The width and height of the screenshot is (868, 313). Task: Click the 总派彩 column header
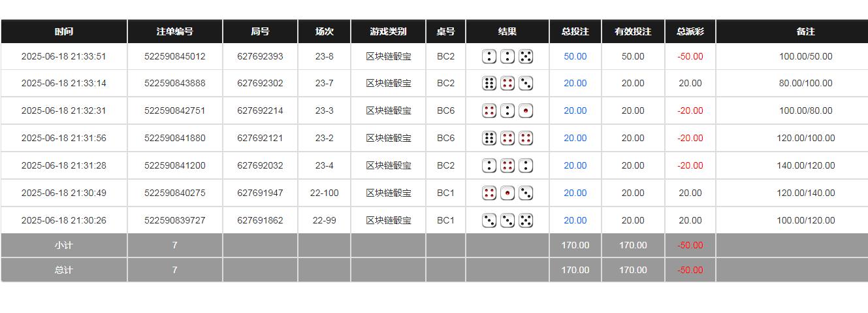[690, 31]
